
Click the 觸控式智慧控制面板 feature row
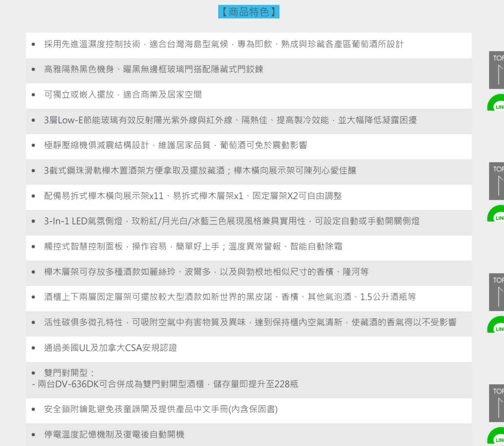[193, 247]
